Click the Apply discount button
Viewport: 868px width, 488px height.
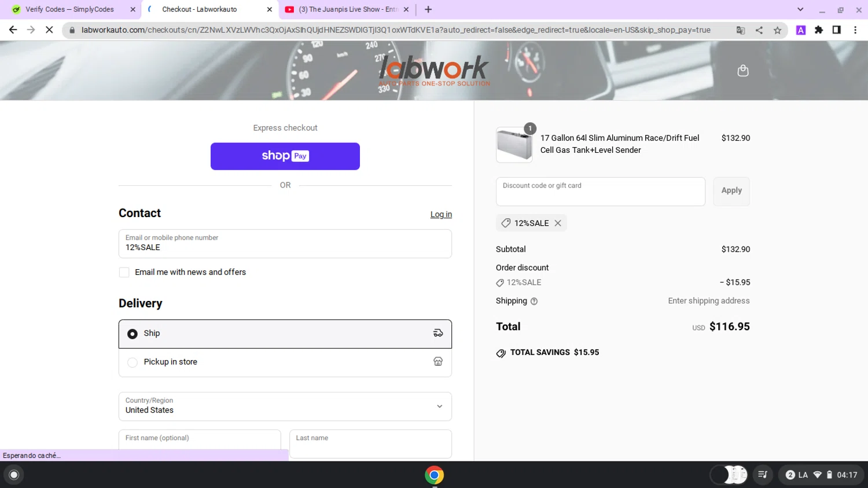[731, 191]
